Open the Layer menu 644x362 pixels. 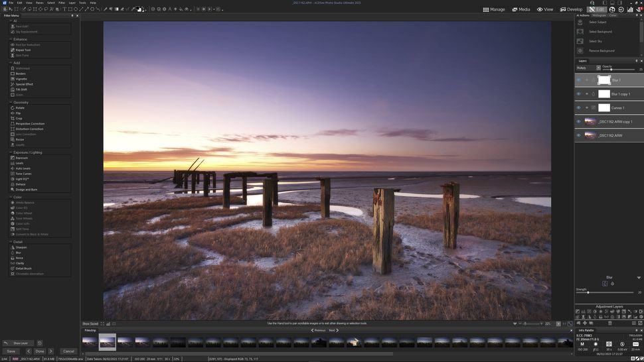72,3
